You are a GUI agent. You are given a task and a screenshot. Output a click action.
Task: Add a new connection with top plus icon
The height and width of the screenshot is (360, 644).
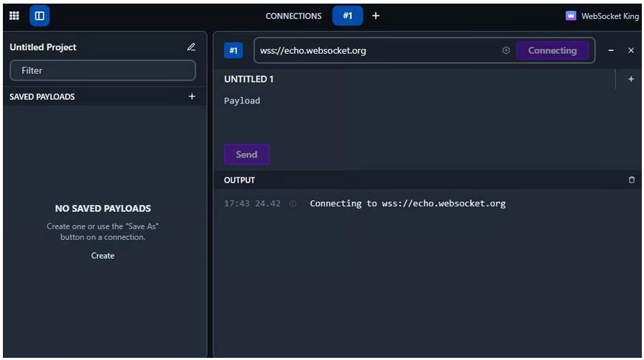[x=376, y=15]
